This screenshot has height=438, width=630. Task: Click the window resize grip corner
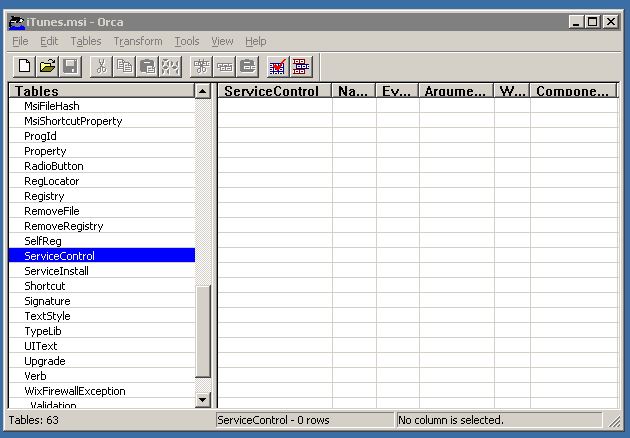(614, 421)
